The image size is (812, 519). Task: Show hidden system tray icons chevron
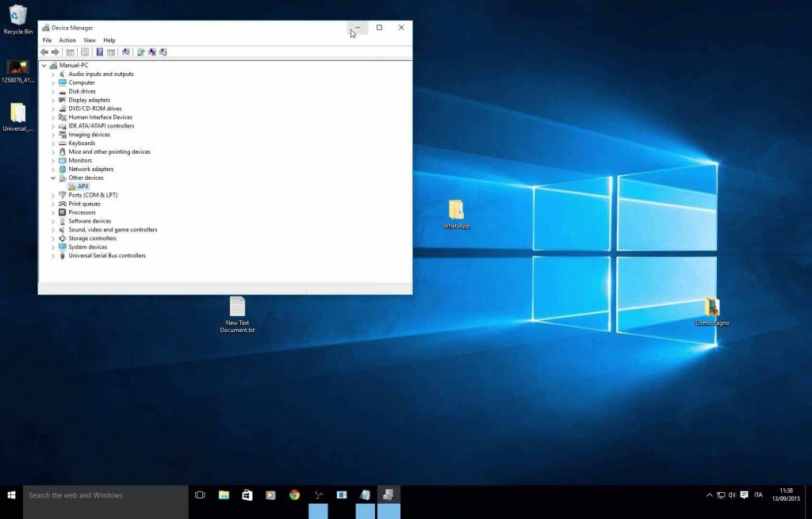point(710,495)
